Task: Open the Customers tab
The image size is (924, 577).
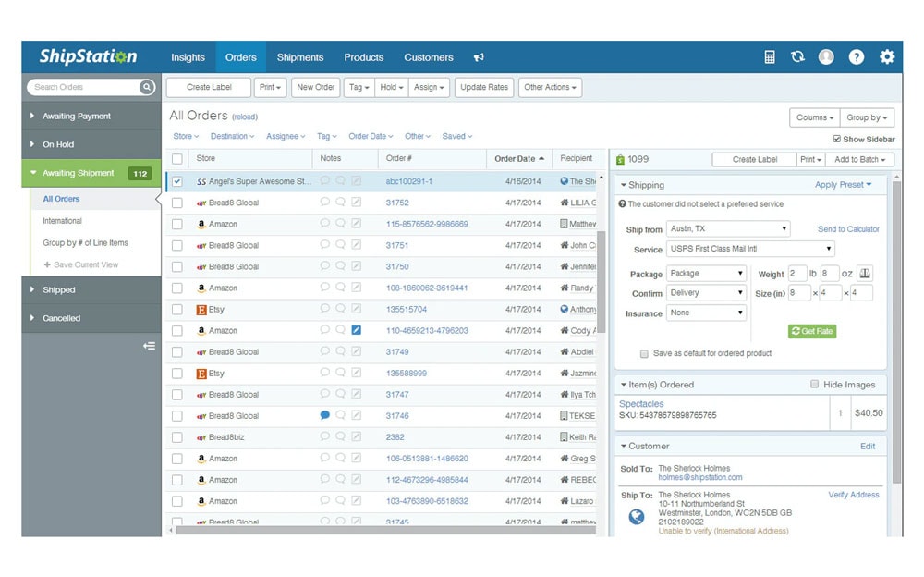Action: tap(429, 57)
